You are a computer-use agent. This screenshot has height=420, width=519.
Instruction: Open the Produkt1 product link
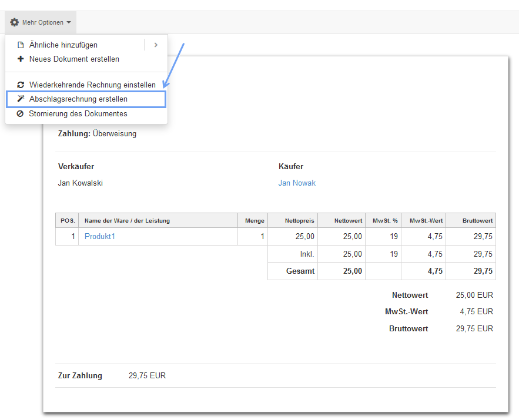[100, 237]
